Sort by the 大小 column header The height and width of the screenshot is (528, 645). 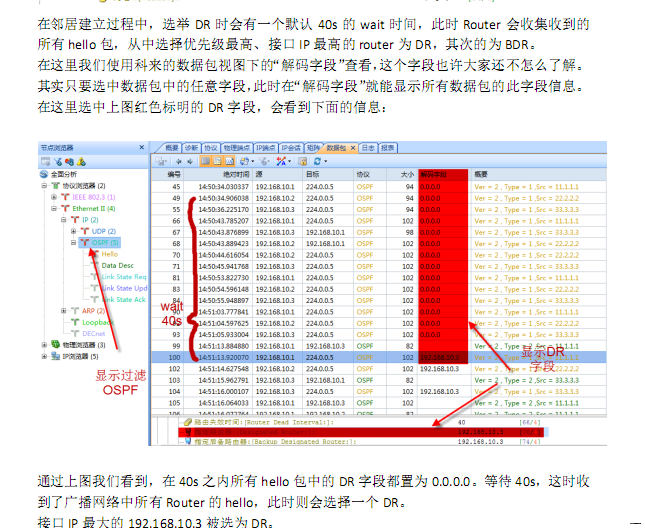402,174
